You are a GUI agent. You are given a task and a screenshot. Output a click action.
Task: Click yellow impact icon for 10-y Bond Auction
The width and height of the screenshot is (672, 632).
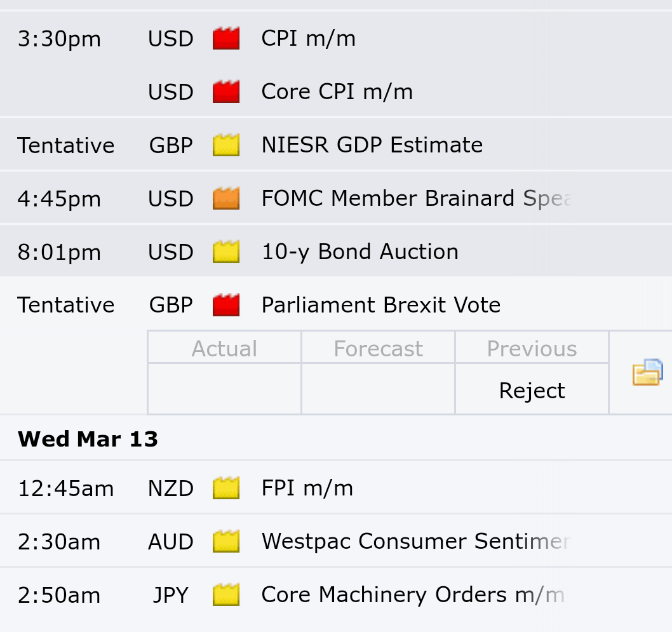226,252
